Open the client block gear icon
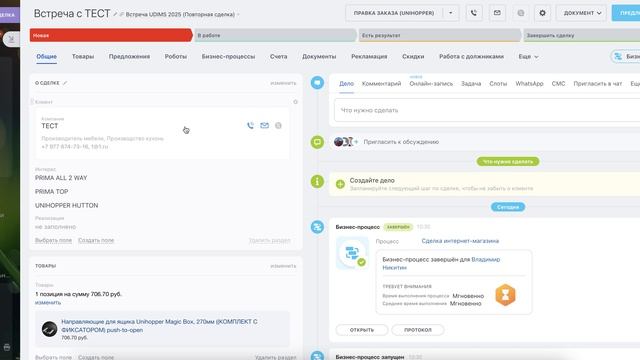Image resolution: width=640 pixels, height=360 pixels. coord(296,102)
